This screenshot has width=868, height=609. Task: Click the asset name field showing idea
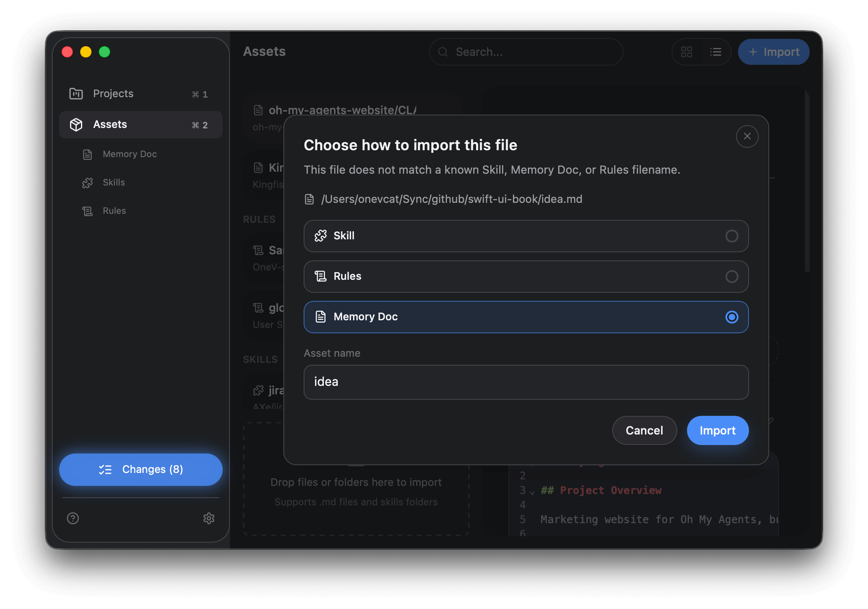click(525, 382)
